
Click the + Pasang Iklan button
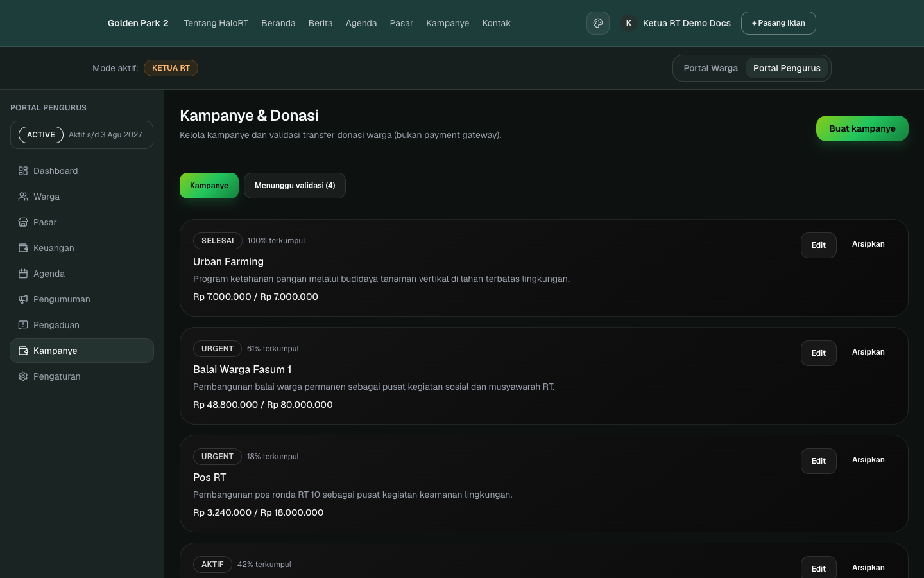778,23
